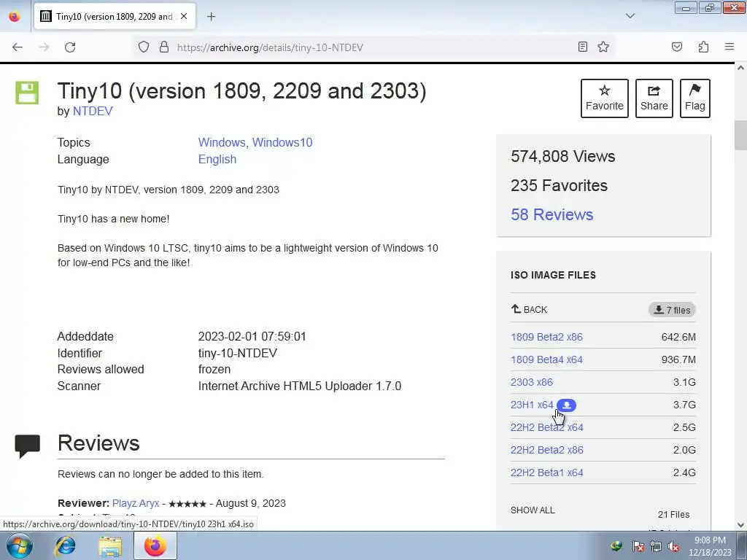
Task: Click the forward navigation arrow
Action: (44, 47)
